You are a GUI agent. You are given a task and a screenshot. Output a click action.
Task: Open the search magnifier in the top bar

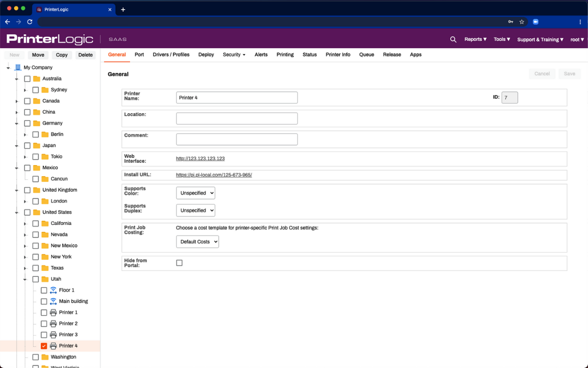coord(453,39)
